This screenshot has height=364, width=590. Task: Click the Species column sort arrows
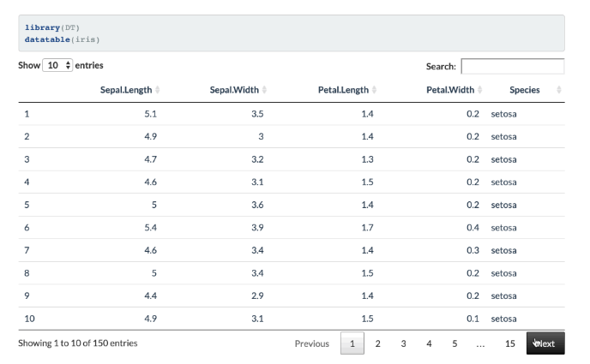click(x=559, y=90)
